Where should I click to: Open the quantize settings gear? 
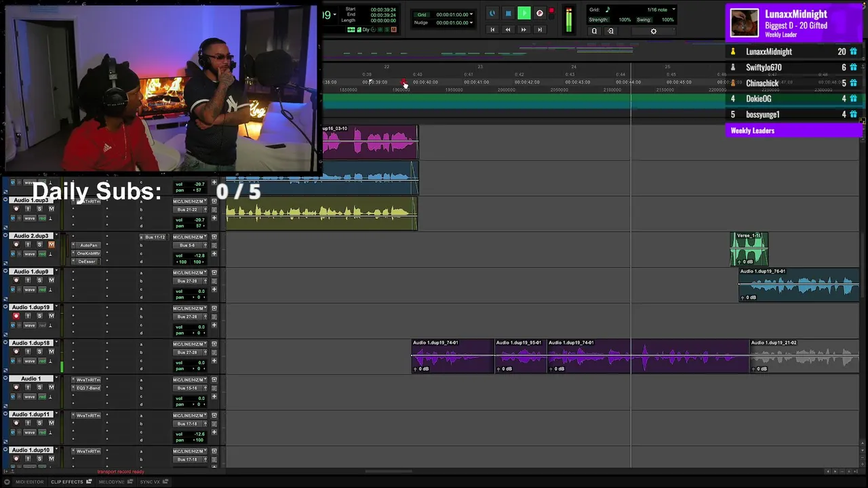654,31
